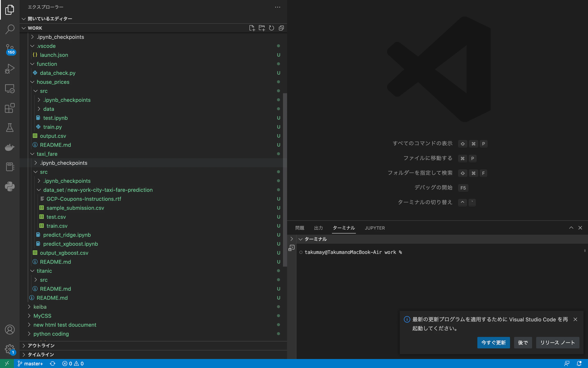Click the notifications bell in status bar

click(x=579, y=363)
